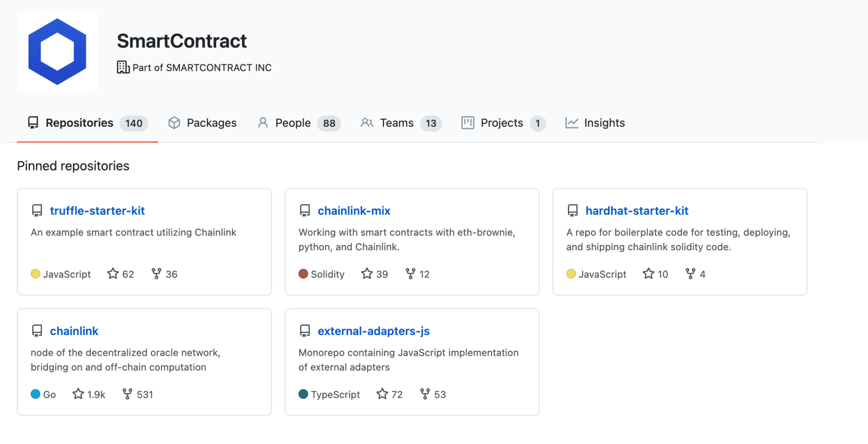Click the SmartContract organization avatar logo
Screen dimensions: 868x444
click(x=57, y=51)
